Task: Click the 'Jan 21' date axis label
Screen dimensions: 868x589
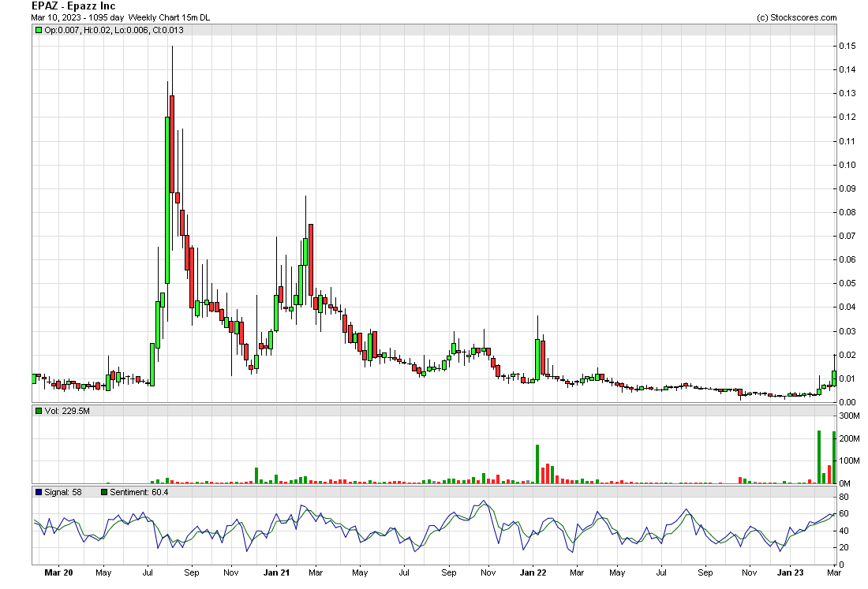Action: point(276,572)
